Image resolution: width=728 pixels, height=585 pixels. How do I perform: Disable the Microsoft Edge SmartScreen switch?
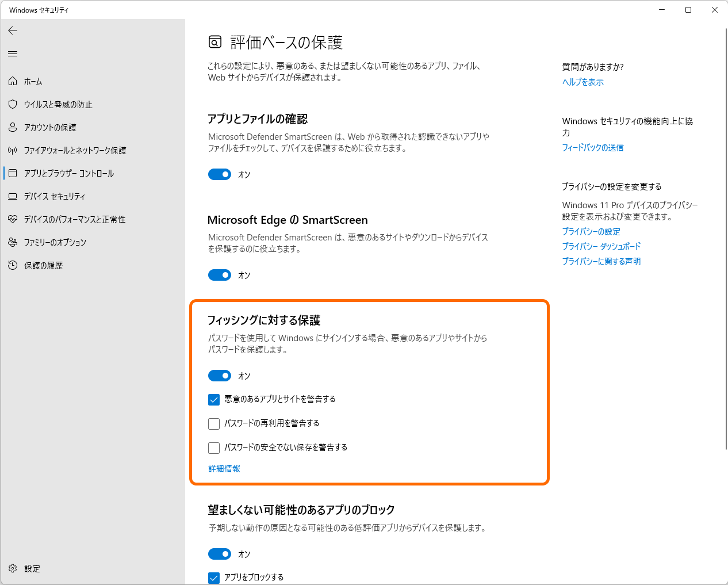pos(219,275)
